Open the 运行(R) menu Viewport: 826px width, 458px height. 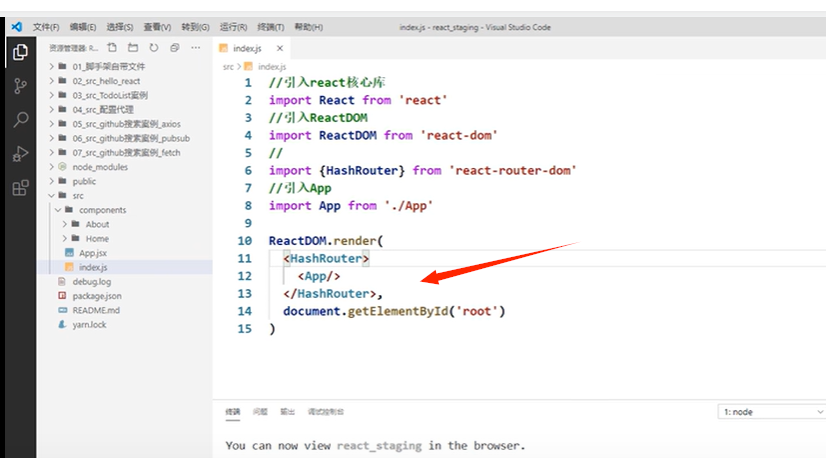[x=233, y=27]
